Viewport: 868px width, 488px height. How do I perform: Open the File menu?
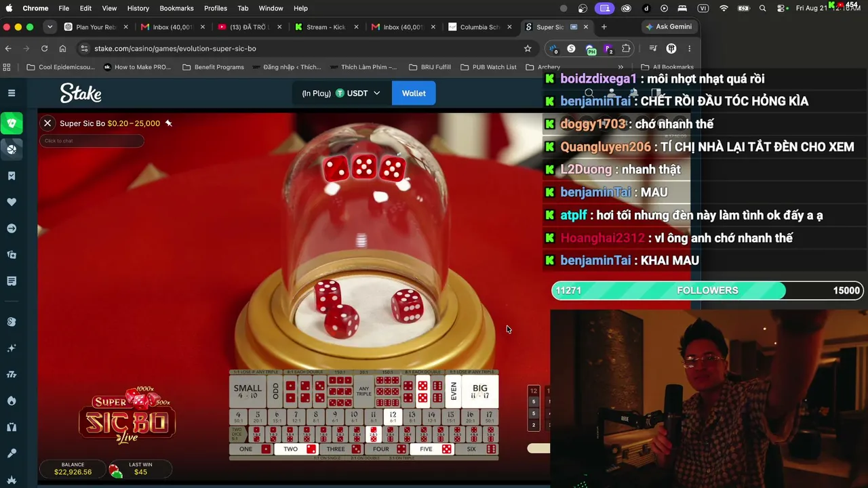click(x=64, y=8)
